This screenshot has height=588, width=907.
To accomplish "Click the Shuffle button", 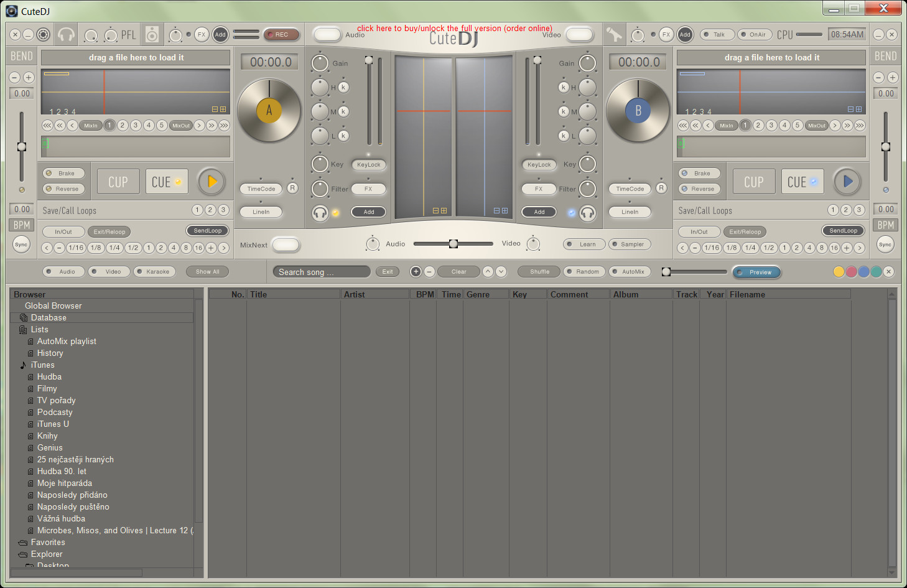I will 539,271.
